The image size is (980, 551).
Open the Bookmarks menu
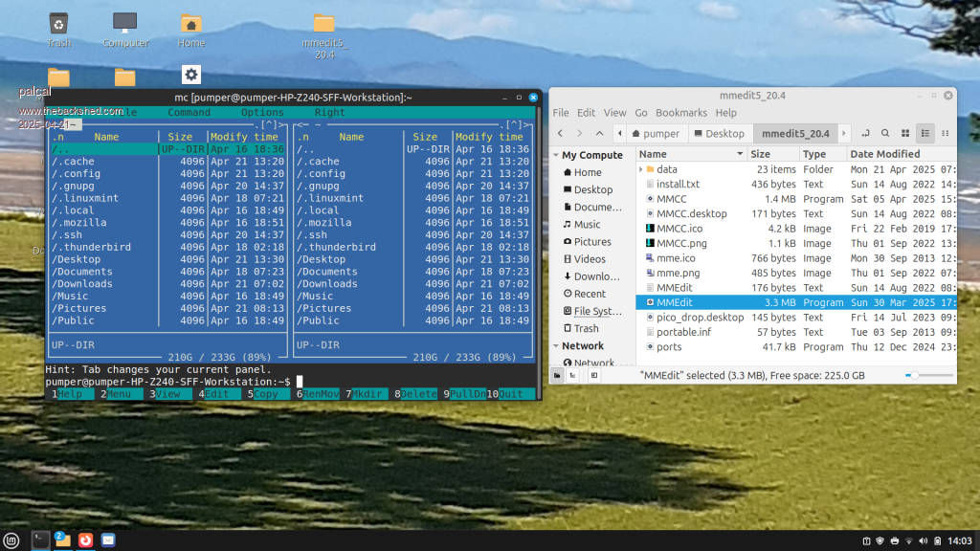pyautogui.click(x=681, y=113)
